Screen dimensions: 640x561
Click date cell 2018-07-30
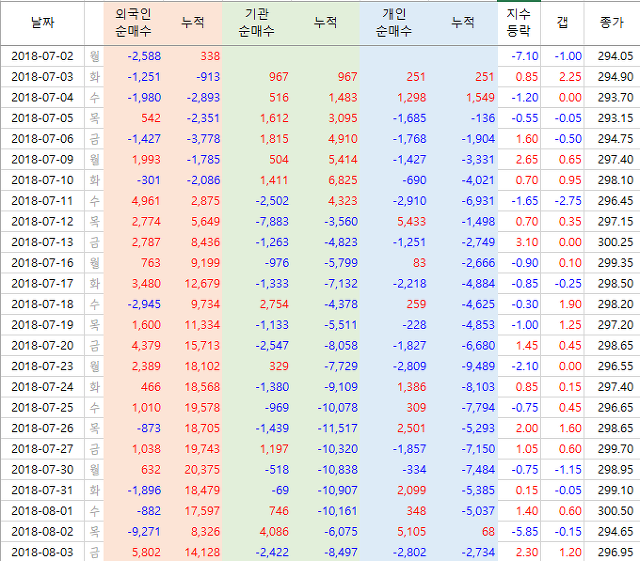click(x=42, y=470)
